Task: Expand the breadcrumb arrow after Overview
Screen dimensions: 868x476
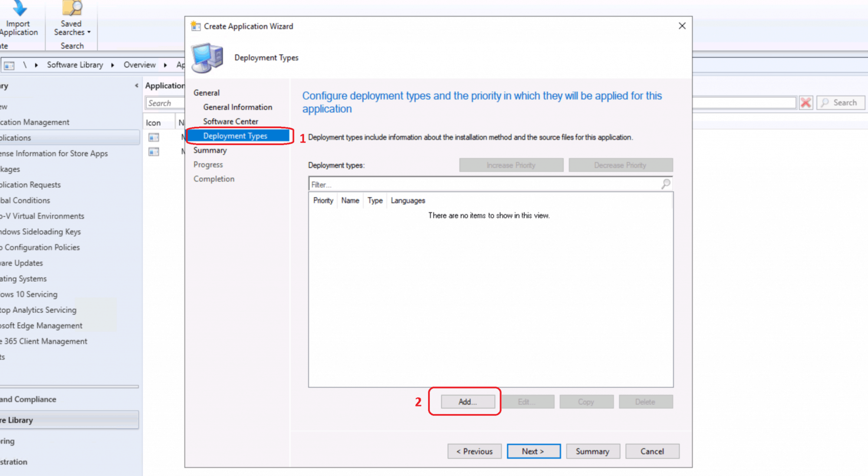Action: click(165, 65)
